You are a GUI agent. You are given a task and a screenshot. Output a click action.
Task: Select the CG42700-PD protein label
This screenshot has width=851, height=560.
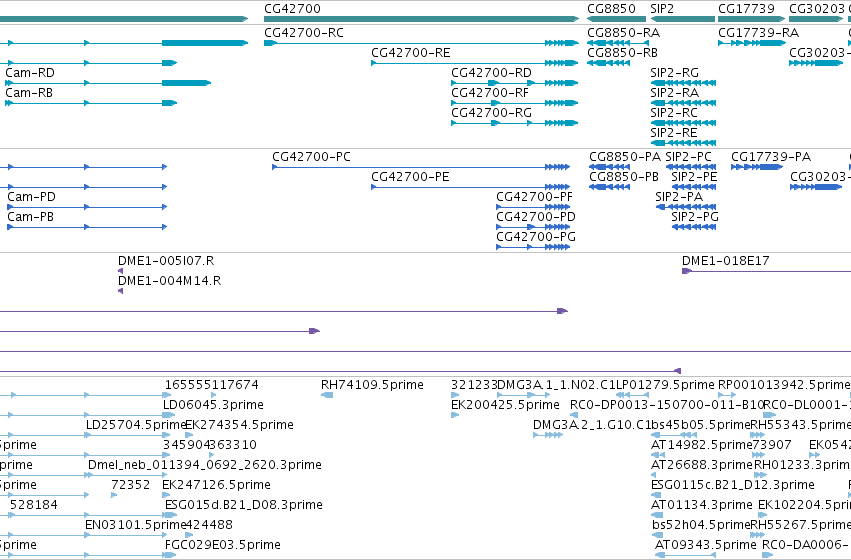click(x=536, y=217)
